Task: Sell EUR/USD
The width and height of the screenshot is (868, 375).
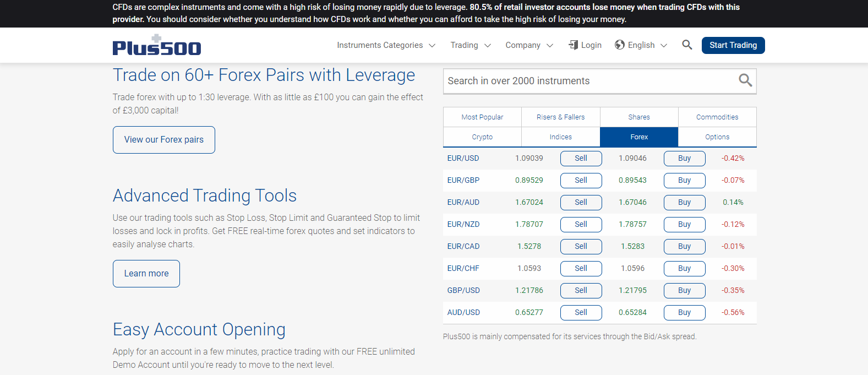Action: pyautogui.click(x=581, y=159)
